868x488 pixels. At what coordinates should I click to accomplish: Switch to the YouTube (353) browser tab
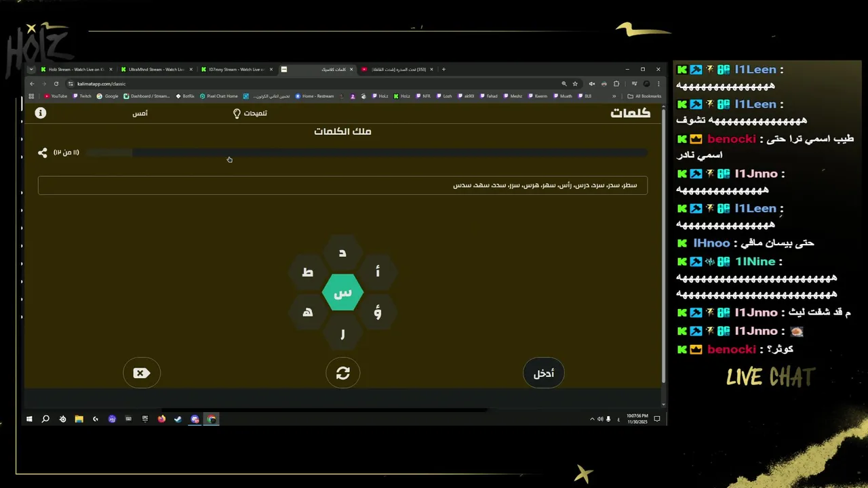click(x=397, y=69)
